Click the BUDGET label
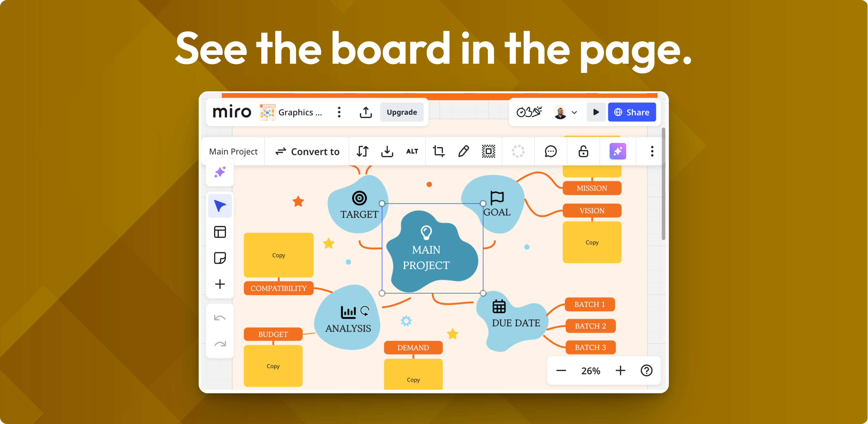Viewport: 868px width, 424px height. pos(273,334)
